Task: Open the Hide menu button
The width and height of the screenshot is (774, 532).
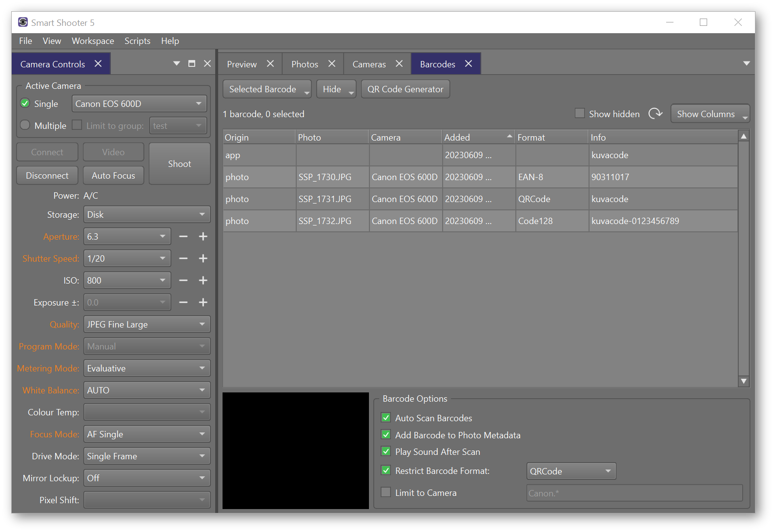Action: point(336,89)
